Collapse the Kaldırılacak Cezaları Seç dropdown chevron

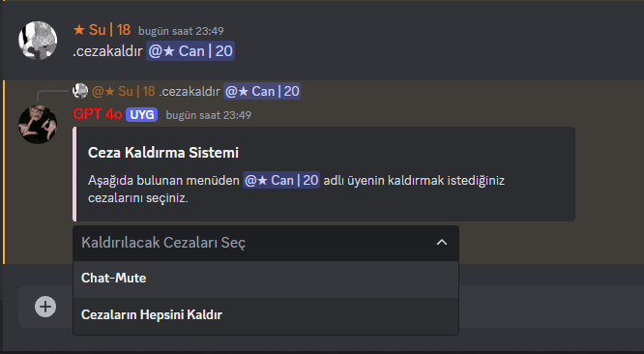pyautogui.click(x=442, y=243)
